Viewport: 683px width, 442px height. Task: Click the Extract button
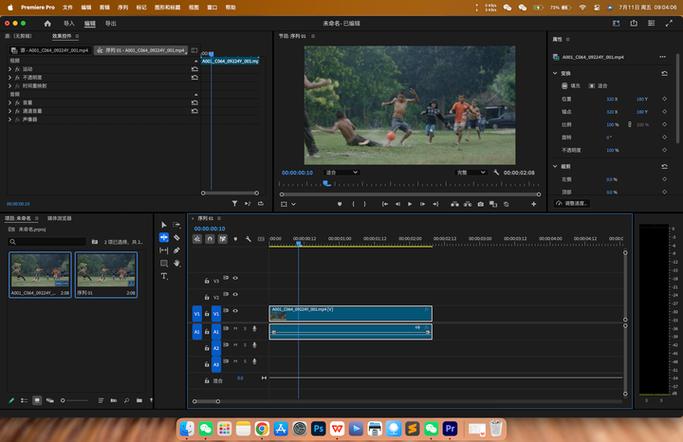(x=467, y=204)
